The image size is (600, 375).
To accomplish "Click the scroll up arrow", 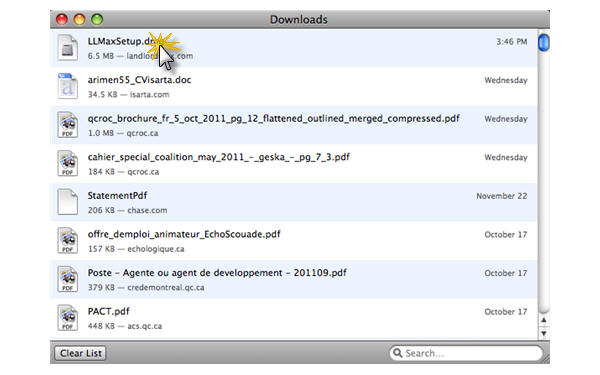I will coord(543,320).
